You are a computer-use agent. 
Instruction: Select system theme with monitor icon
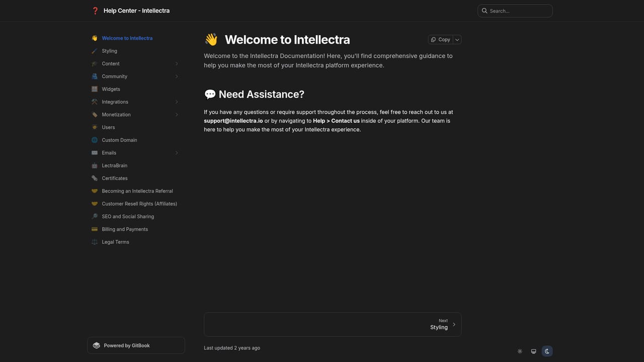533,351
